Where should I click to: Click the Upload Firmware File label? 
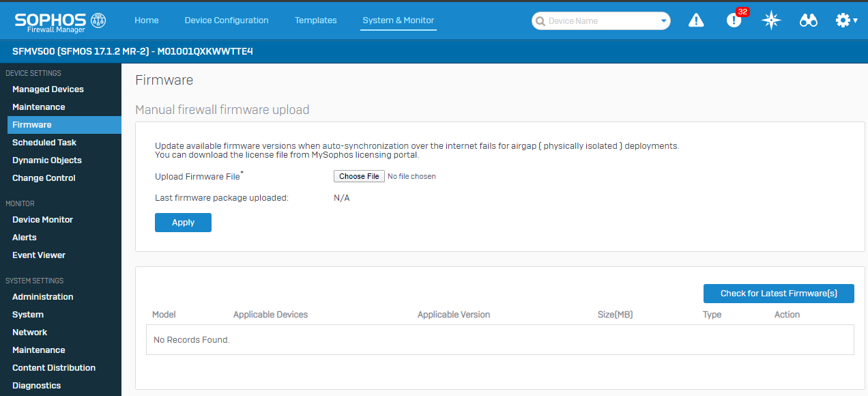[199, 176]
